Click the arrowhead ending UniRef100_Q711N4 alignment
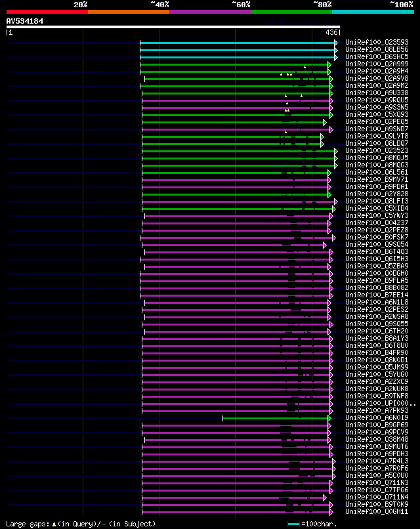Image resolution: width=420 pixels, height=529 pixels. [x=325, y=497]
